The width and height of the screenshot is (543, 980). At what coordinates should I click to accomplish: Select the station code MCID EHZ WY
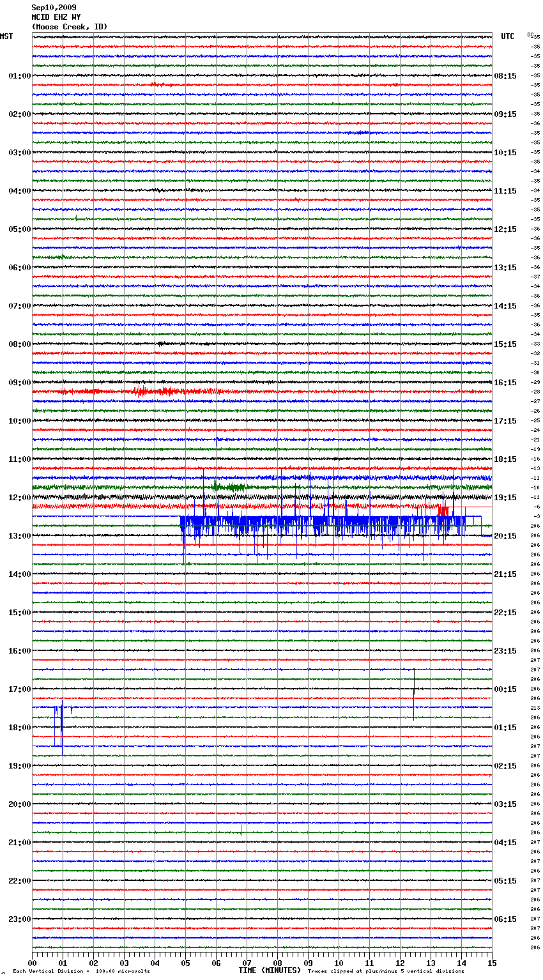[x=56, y=17]
